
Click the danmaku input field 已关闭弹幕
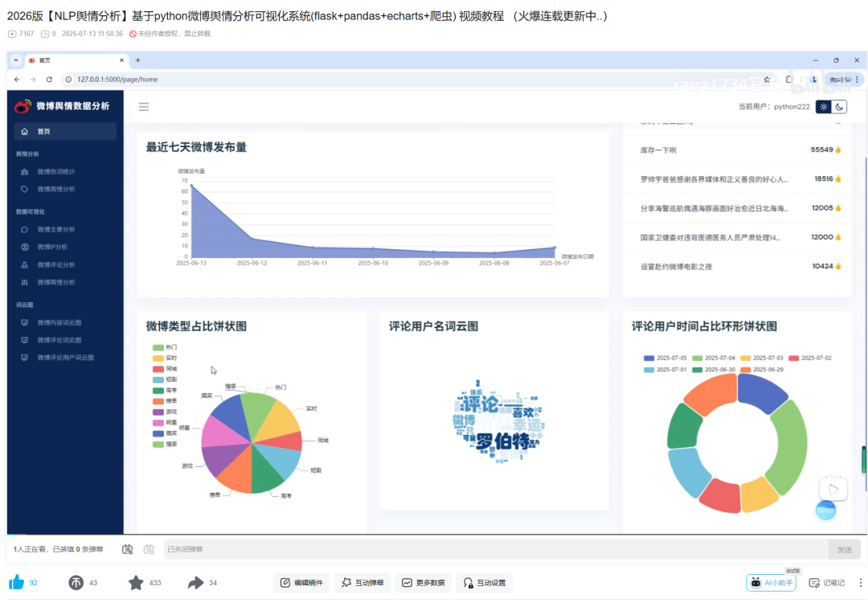[x=497, y=549]
